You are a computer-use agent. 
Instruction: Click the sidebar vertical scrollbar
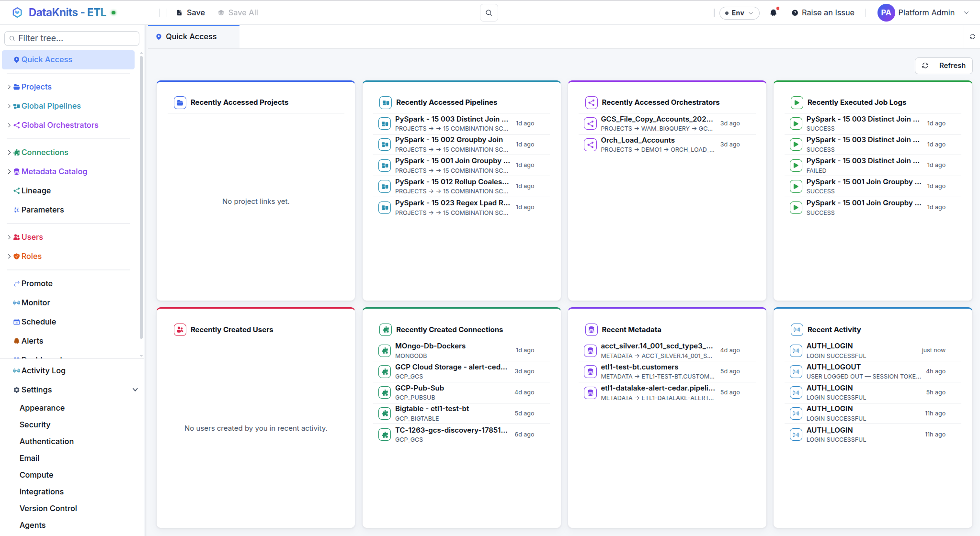pos(141,196)
